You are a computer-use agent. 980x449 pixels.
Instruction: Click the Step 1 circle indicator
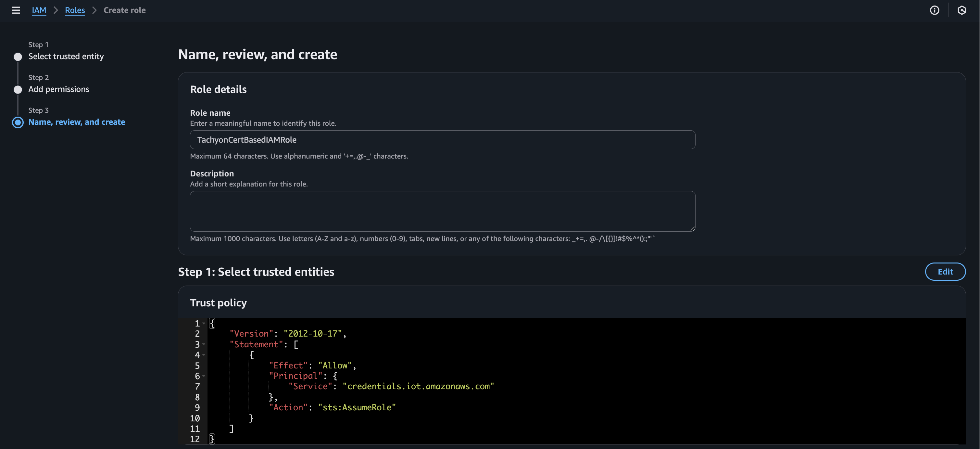tap(18, 57)
